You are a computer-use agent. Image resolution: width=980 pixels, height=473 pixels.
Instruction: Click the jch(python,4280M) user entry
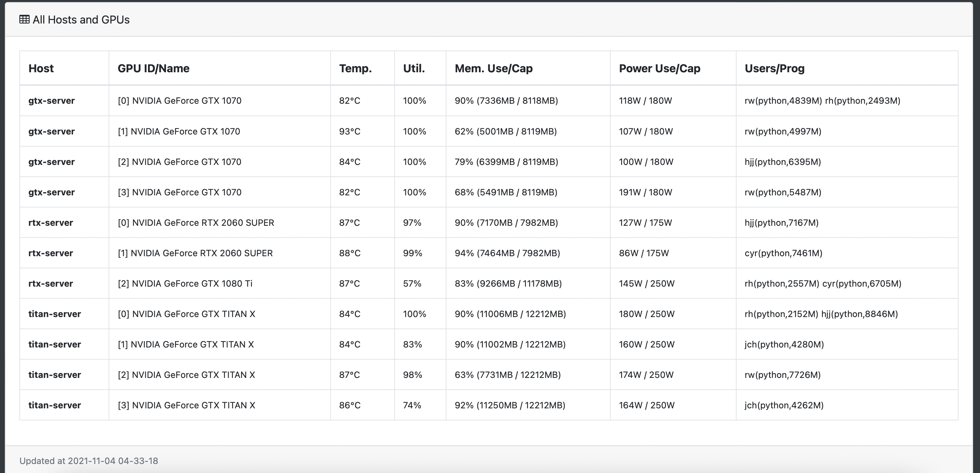[x=784, y=344]
